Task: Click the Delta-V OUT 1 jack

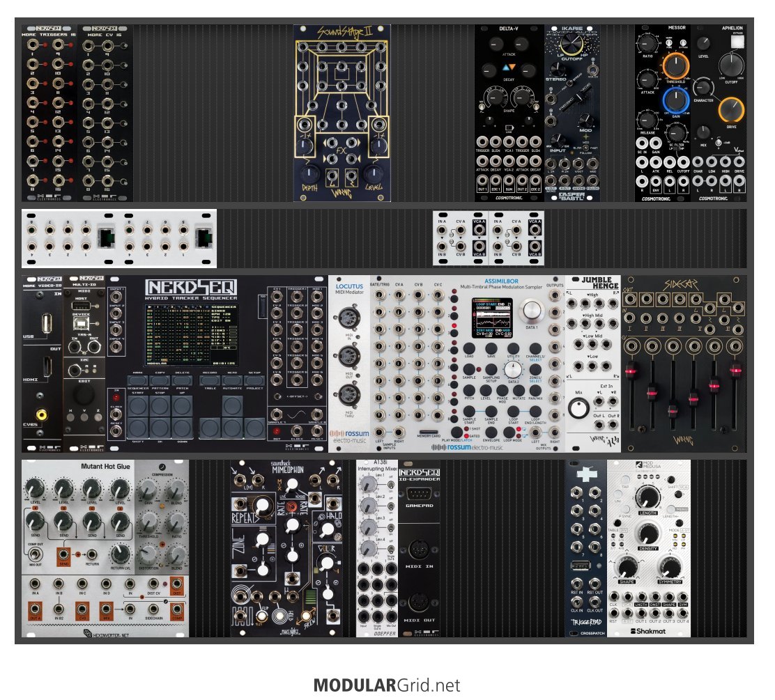Action: (482, 181)
